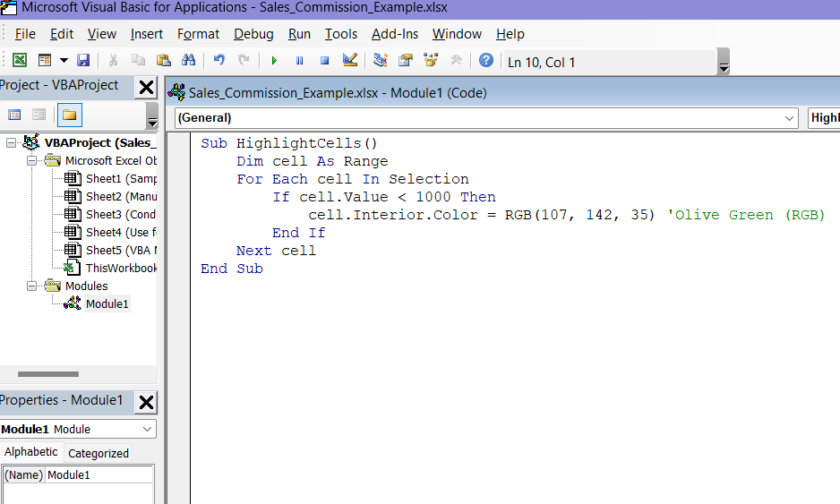Select Sheet5 in project tree
This screenshot has height=504, width=840.
click(x=111, y=250)
